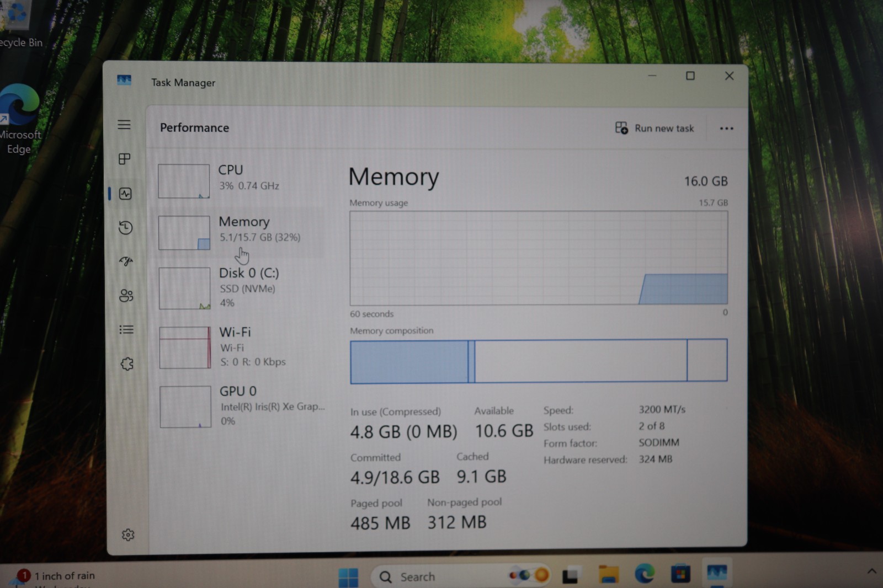Click the Memory heading in detail pane

coord(393,177)
